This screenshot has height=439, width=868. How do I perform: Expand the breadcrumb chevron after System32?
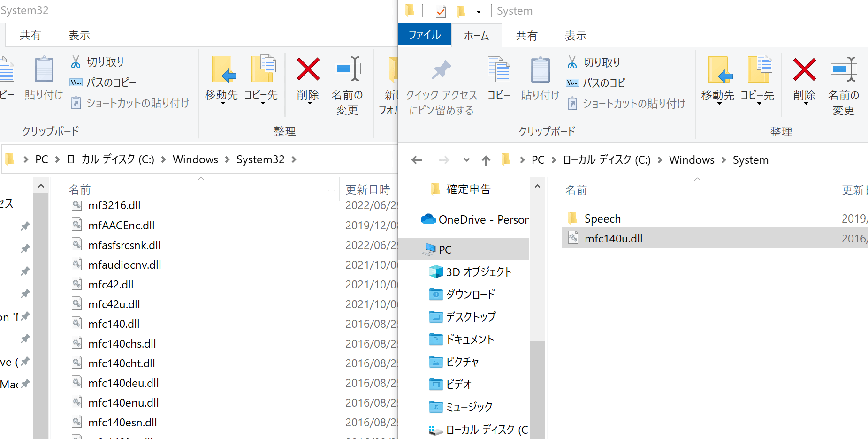[x=294, y=159]
